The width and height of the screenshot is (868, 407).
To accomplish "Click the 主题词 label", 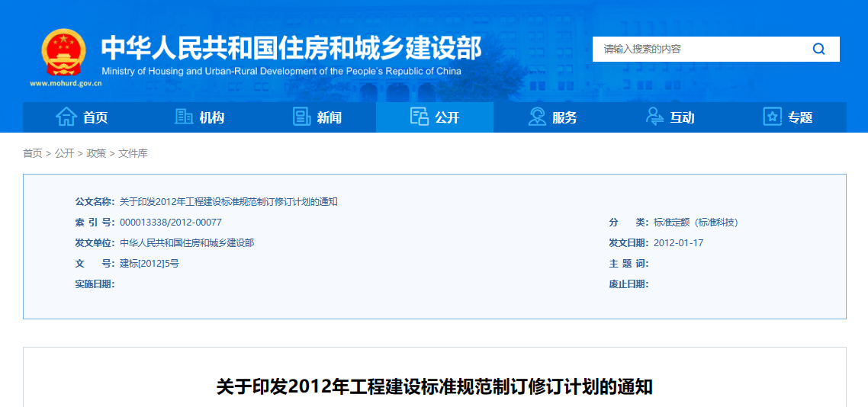I will 628,264.
